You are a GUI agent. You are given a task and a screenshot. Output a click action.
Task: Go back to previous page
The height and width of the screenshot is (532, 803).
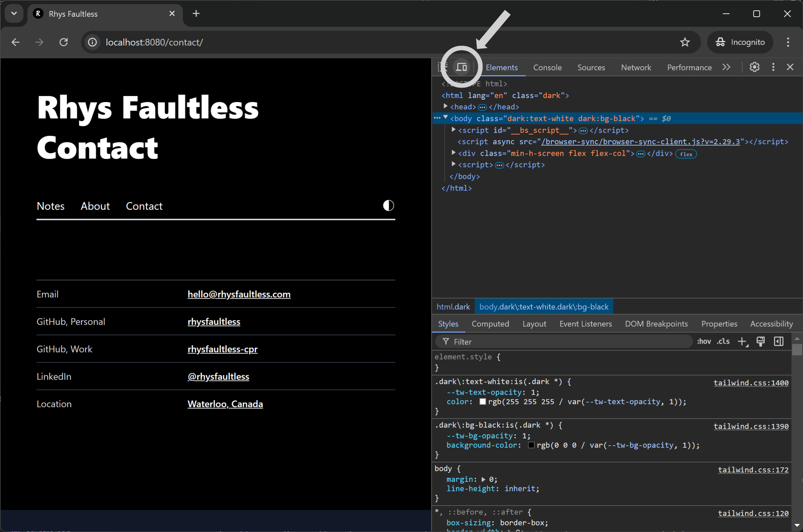coord(15,42)
